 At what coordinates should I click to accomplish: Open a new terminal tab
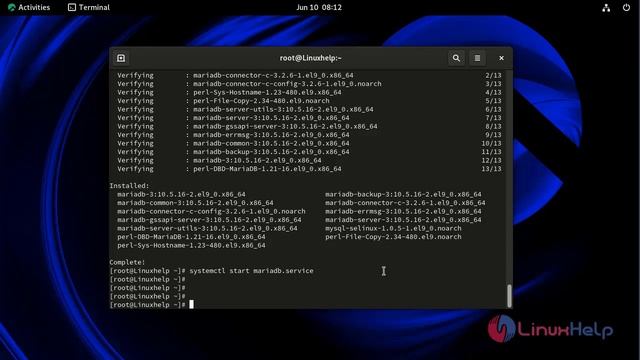point(121,58)
